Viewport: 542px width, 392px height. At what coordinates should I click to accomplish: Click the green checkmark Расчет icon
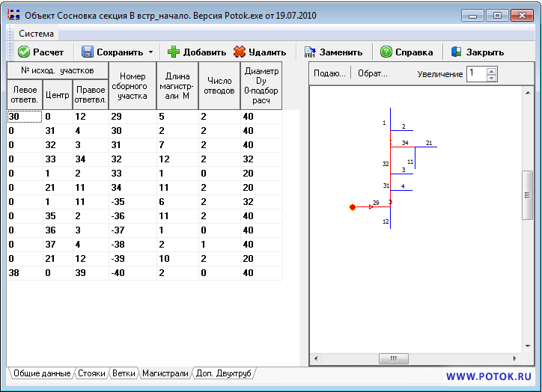23,52
